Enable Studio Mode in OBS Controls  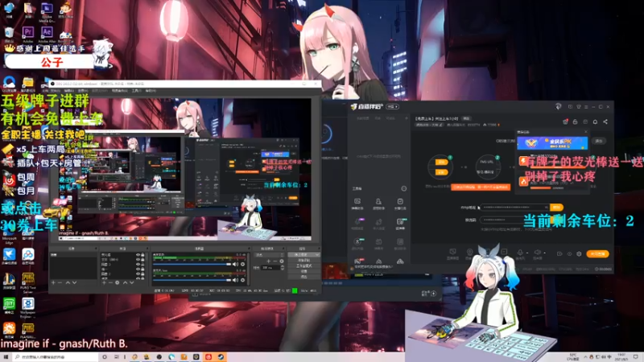click(x=304, y=266)
